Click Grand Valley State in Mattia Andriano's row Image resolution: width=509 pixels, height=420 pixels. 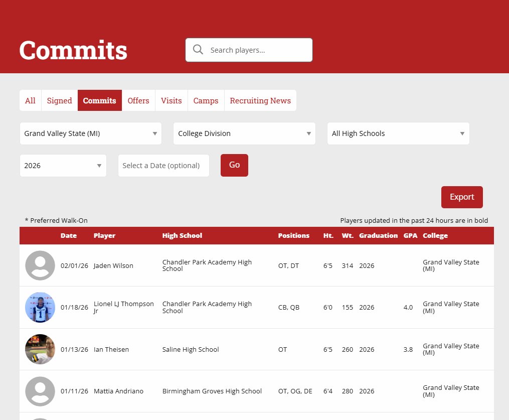(x=451, y=391)
